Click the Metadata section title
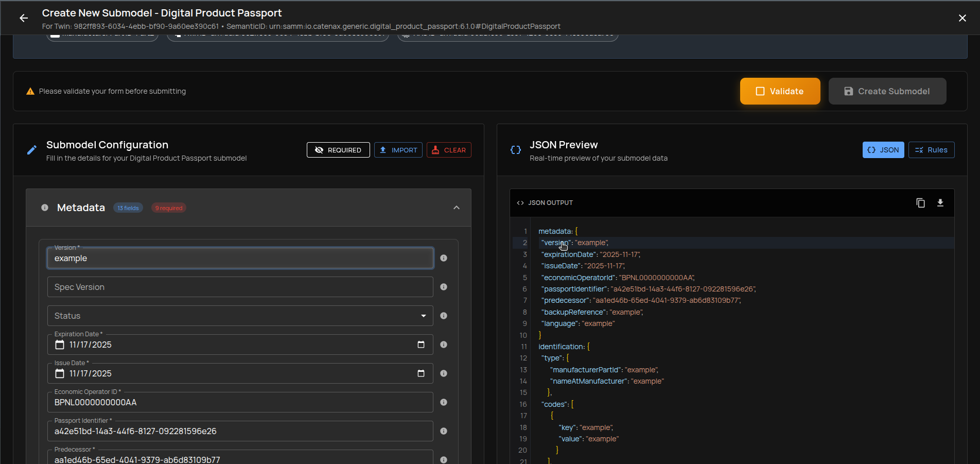Viewport: 980px width, 464px height. [81, 208]
